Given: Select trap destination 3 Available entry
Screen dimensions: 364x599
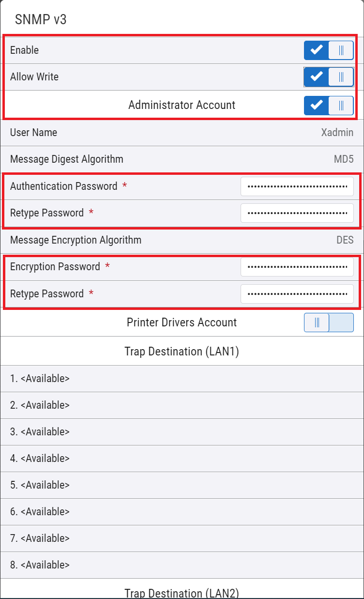Looking at the screenshot, I should tap(182, 432).
